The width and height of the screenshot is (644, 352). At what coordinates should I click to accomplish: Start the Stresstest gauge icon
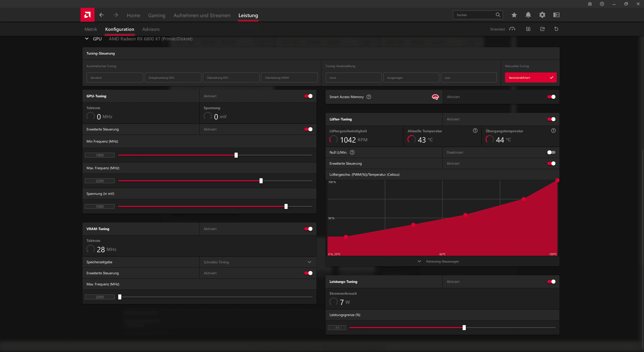tap(512, 29)
